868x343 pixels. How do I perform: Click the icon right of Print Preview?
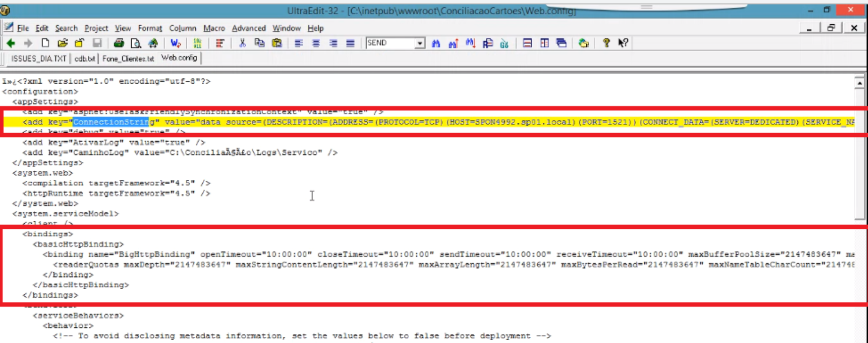pyautogui.click(x=153, y=43)
